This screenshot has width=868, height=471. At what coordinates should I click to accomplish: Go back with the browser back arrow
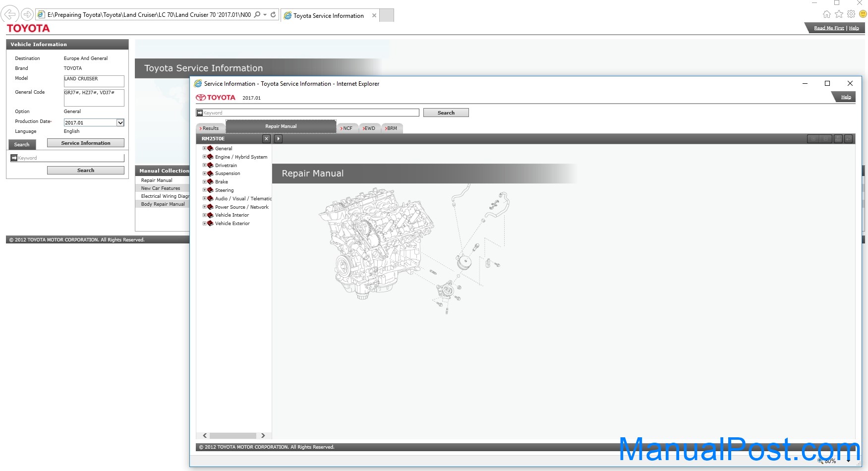tap(10, 14)
